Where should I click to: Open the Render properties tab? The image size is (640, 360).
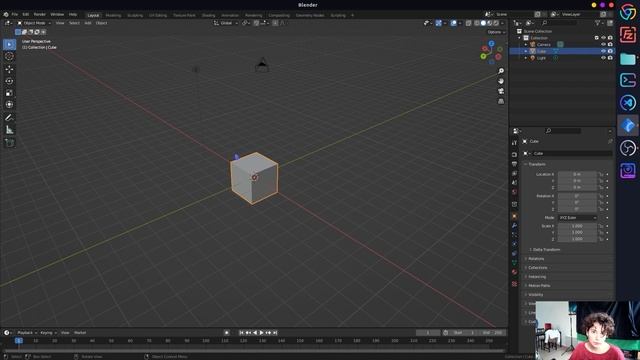pos(514,155)
